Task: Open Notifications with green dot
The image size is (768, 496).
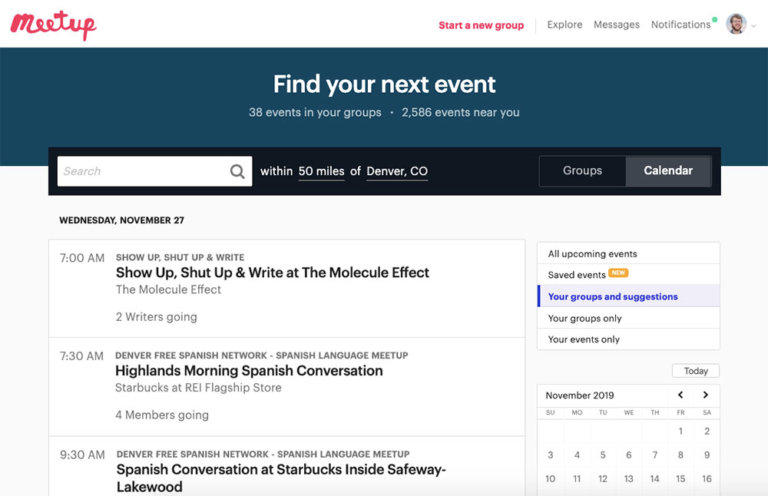Action: point(681,25)
